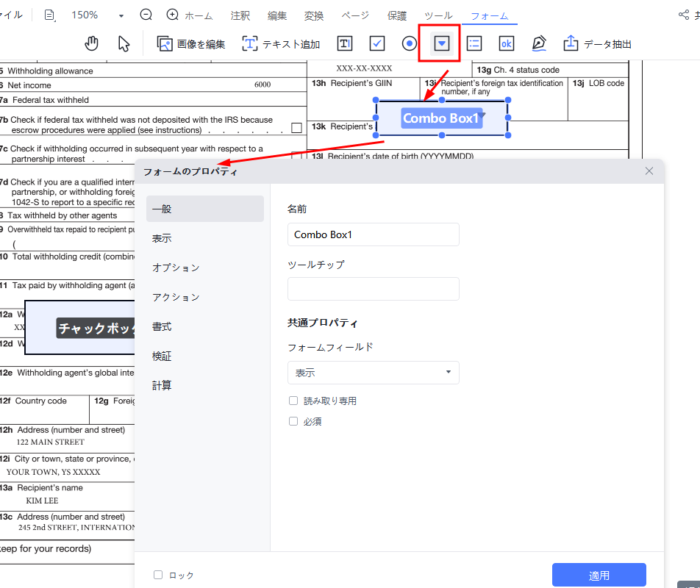The height and width of the screenshot is (588, 700).
Task: Add a checkbox form field
Action: [377, 43]
